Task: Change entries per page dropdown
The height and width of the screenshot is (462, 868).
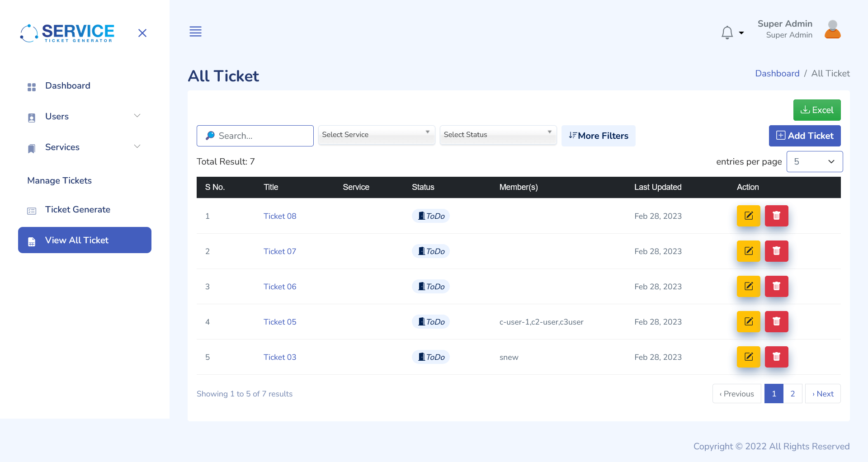Action: pyautogui.click(x=815, y=161)
